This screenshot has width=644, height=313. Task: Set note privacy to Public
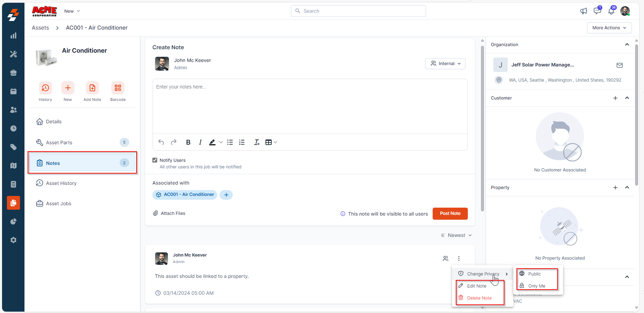[537, 274]
